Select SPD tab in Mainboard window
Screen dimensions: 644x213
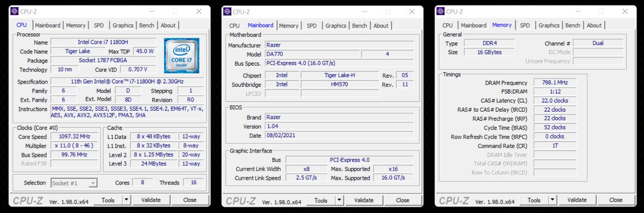[x=312, y=26]
